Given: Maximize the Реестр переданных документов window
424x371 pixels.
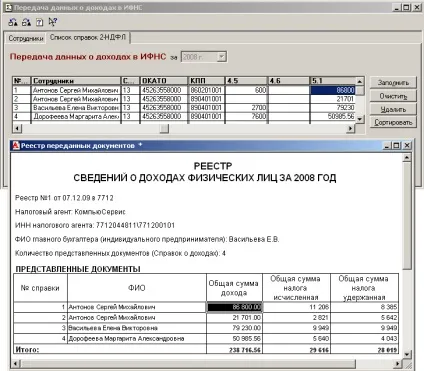Looking at the screenshot, I should coord(396,145).
